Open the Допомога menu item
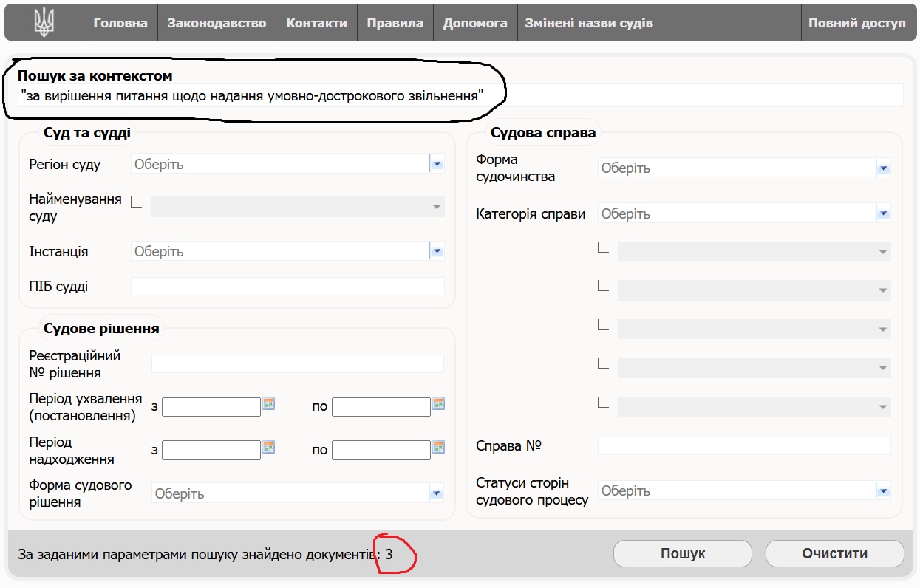This screenshot has height=588, width=920. click(475, 23)
